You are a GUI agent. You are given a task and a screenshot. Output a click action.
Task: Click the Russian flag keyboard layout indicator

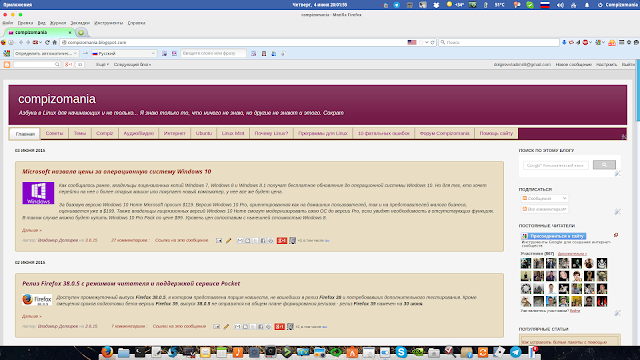[545, 5]
